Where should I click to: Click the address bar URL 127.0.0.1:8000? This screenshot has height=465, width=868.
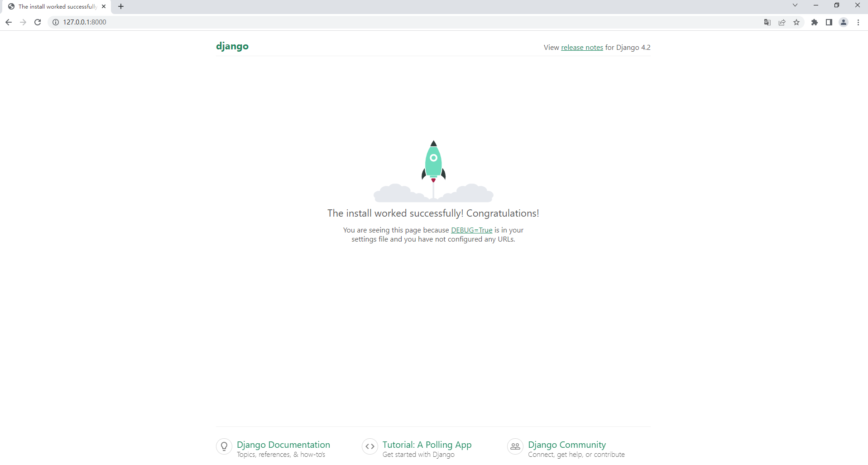pyautogui.click(x=85, y=22)
